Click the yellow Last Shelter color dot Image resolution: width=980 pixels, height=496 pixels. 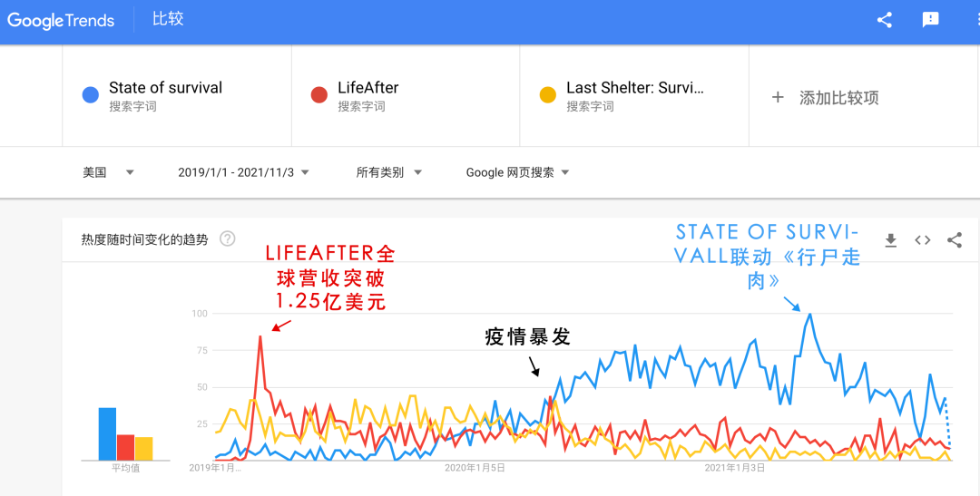point(547,95)
